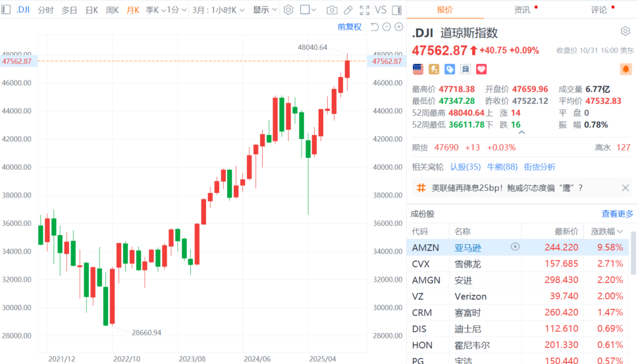Toggle the right sidebar panel icon
The width and height of the screenshot is (638, 364).
[x=397, y=10]
